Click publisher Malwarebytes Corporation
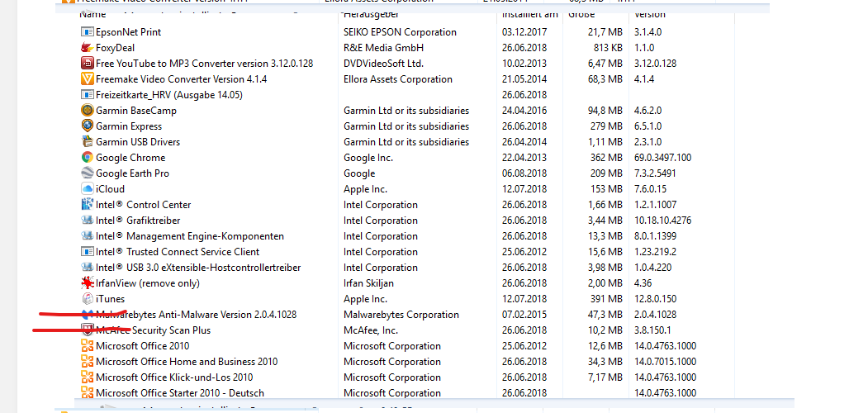868x413 pixels. pos(401,315)
